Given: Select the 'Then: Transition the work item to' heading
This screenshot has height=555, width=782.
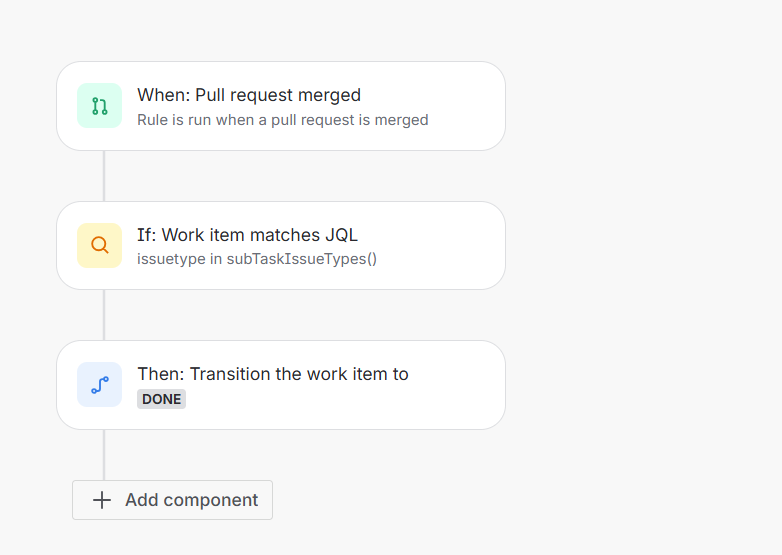Looking at the screenshot, I should coord(273,374).
